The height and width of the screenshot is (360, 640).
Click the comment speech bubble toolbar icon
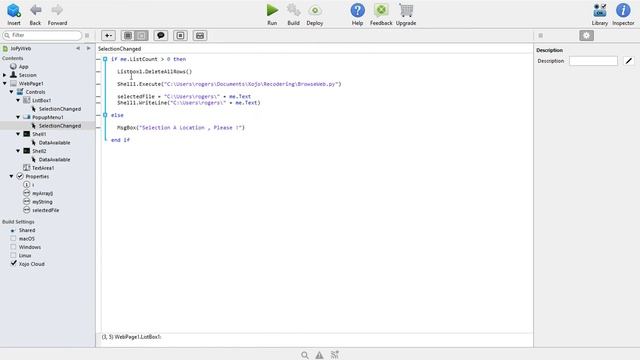[x=161, y=36]
